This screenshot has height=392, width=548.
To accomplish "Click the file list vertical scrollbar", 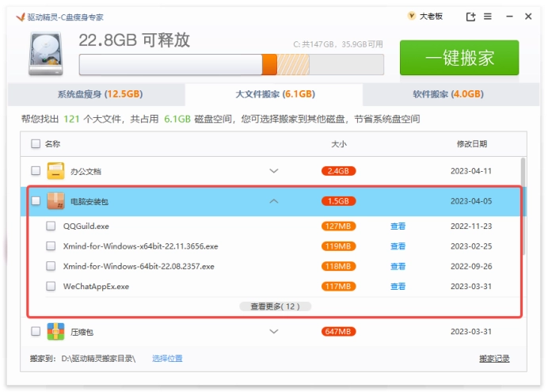I will click(x=522, y=206).
